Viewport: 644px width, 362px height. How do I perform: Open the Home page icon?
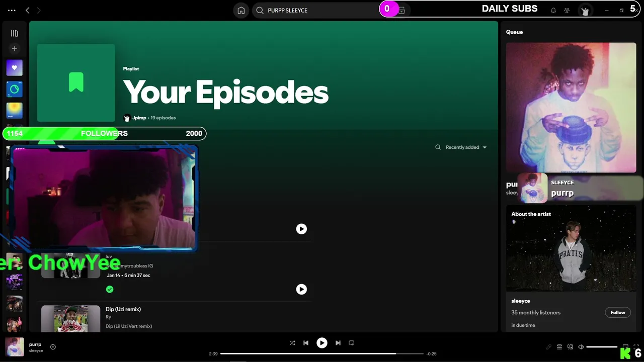(x=241, y=10)
